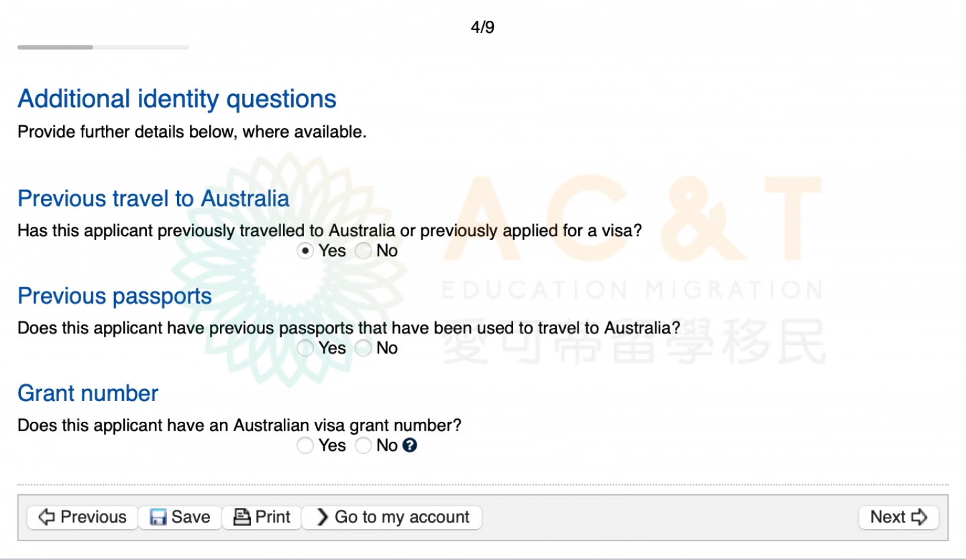Select No for previous travel to Australia

click(364, 251)
